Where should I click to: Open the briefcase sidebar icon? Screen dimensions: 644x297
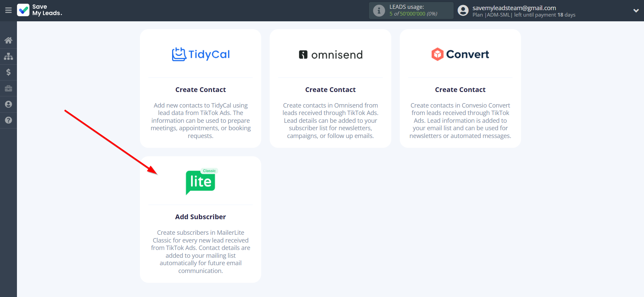tap(8, 88)
